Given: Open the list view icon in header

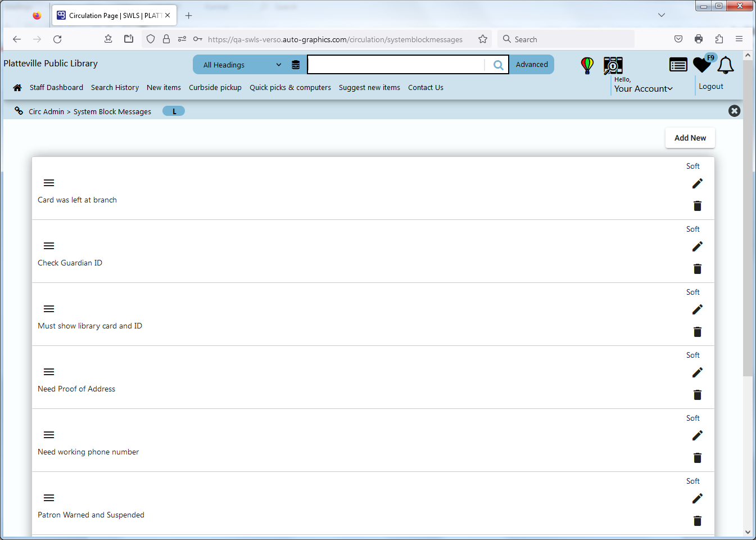Looking at the screenshot, I should (678, 65).
